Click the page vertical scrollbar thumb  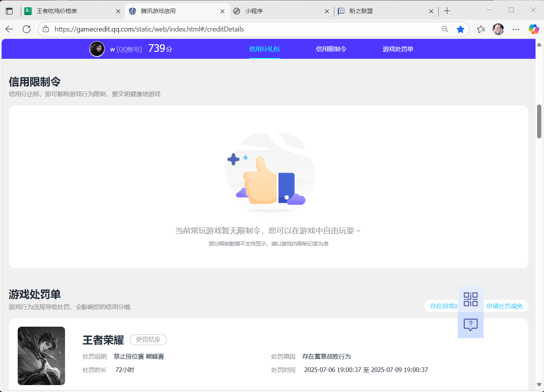[539, 121]
